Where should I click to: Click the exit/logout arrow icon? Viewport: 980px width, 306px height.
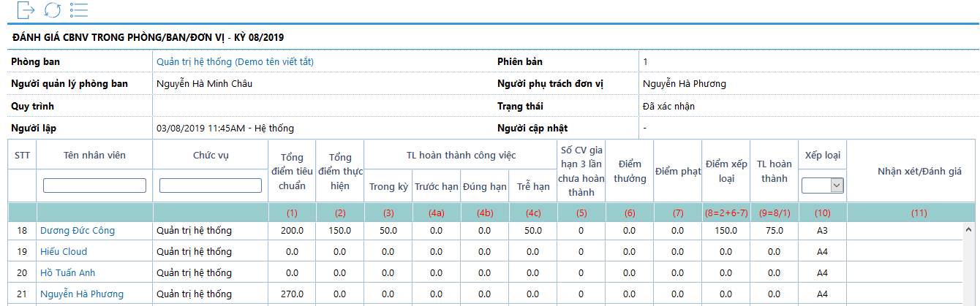26,10
